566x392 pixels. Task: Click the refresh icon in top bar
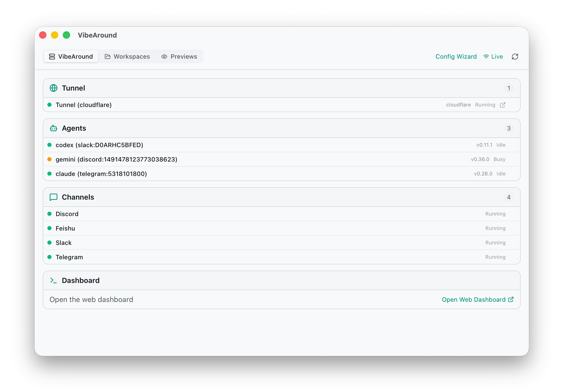coord(515,57)
